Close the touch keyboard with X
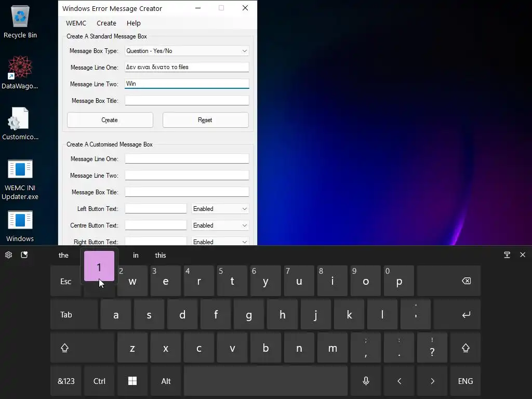This screenshot has height=399, width=532. tap(523, 255)
